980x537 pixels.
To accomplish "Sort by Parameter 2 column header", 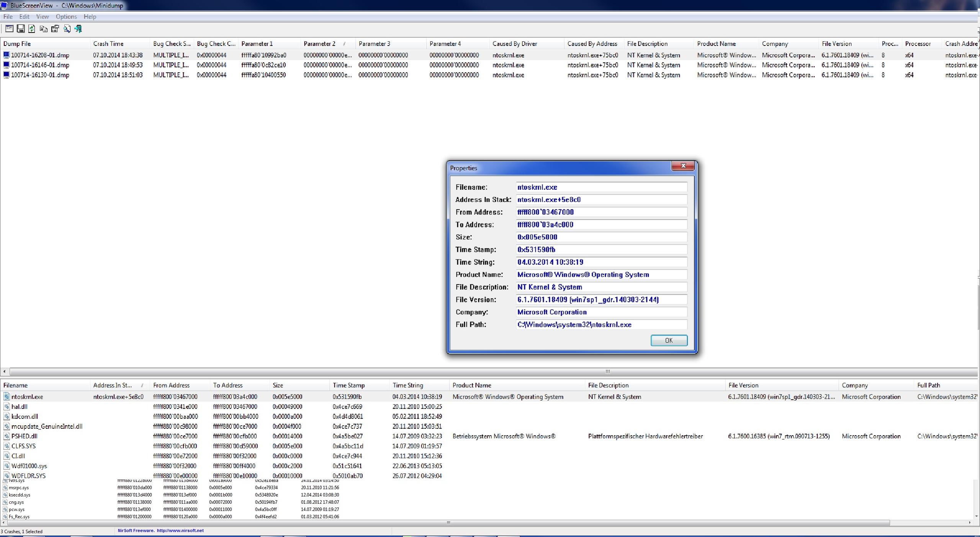I will coord(319,44).
